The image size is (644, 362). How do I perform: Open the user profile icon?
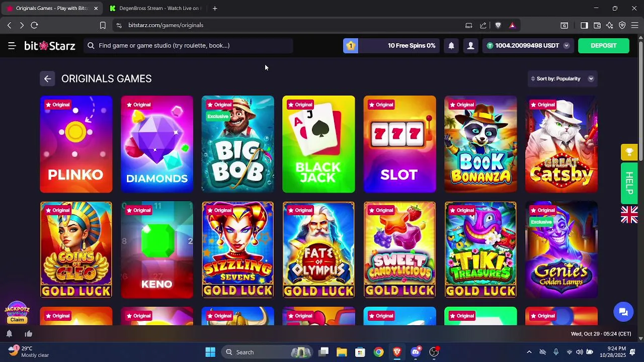click(470, 46)
